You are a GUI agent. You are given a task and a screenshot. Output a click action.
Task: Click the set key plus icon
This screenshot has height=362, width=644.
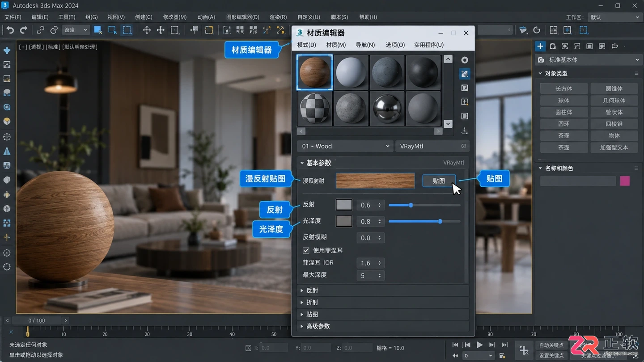tap(523, 350)
